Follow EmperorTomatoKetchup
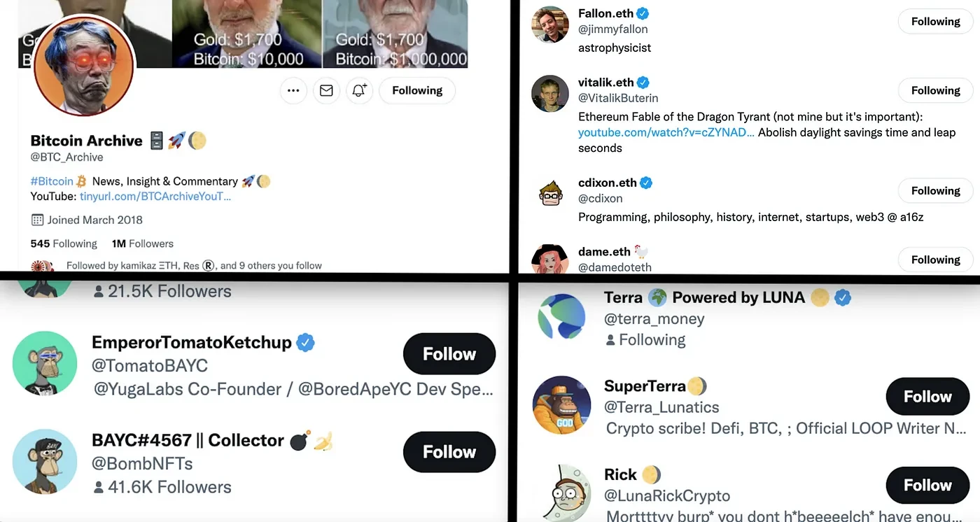The width and height of the screenshot is (980, 522). coord(449,354)
